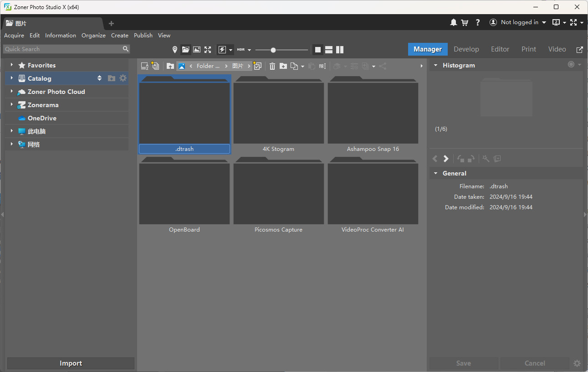Click the sort A-Z icon

pyautogui.click(x=145, y=66)
